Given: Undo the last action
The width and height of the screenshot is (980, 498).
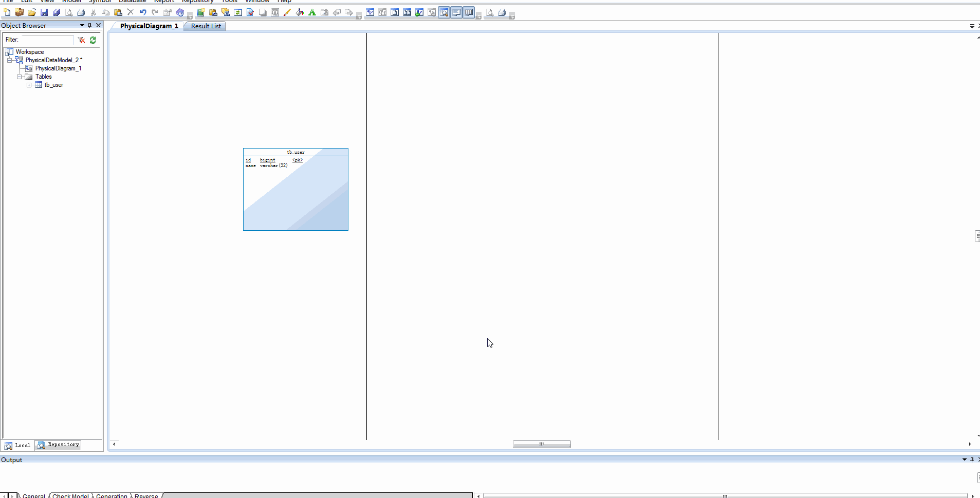Looking at the screenshot, I should 143,12.
